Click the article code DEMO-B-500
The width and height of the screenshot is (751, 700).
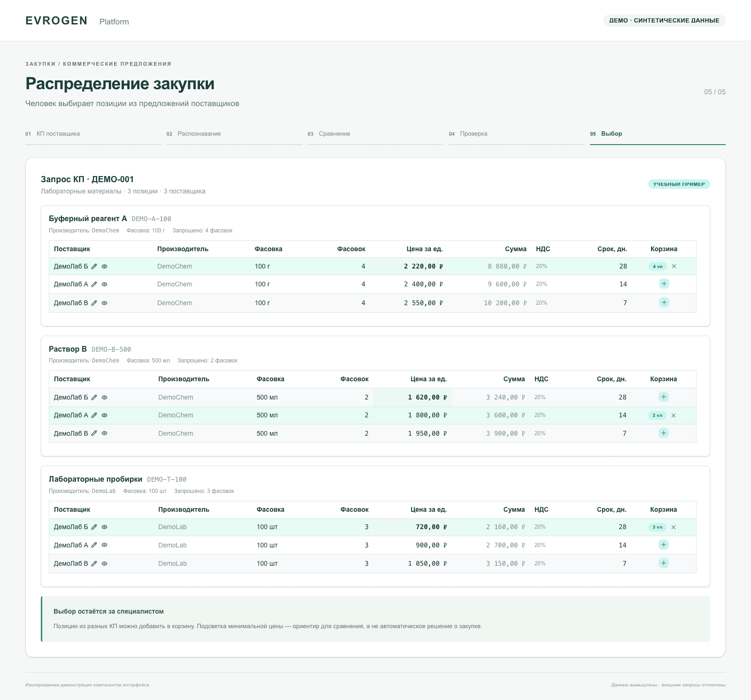[111, 349]
